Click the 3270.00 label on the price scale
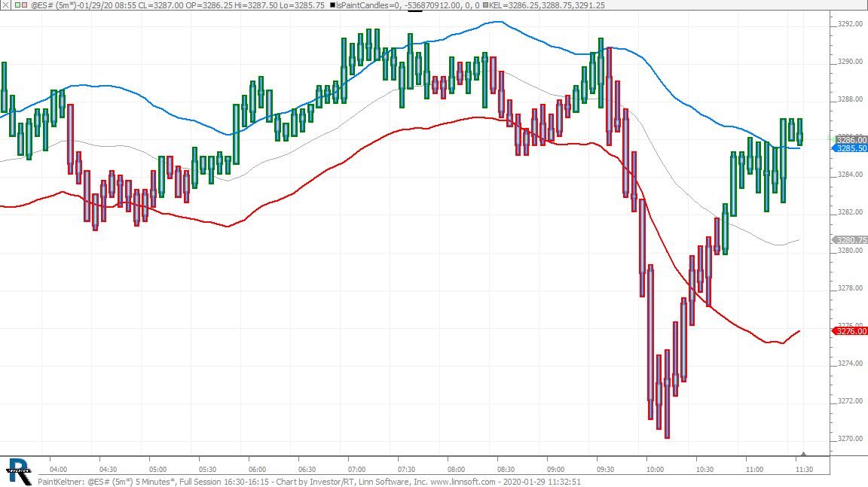This screenshot has width=868, height=487. click(850, 439)
